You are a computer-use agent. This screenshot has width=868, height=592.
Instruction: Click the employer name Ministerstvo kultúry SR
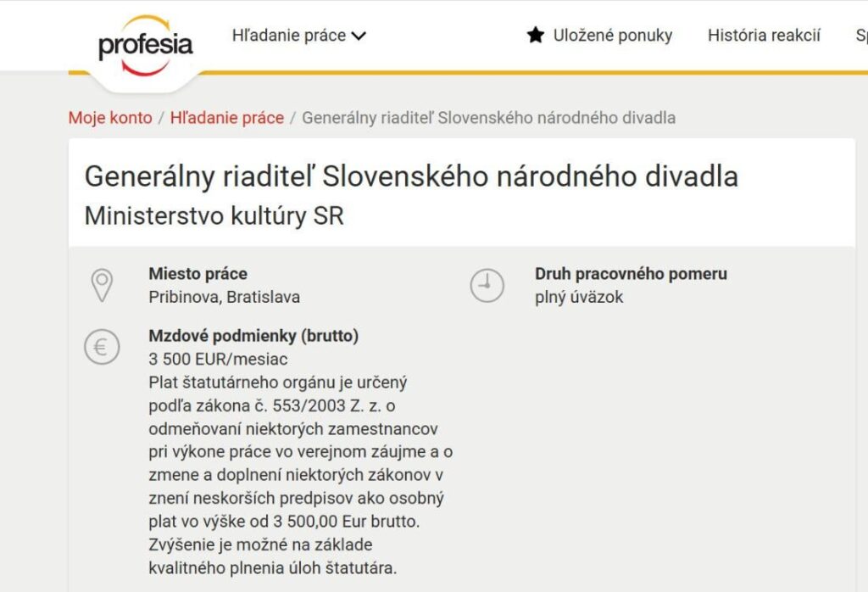pyautogui.click(x=214, y=216)
